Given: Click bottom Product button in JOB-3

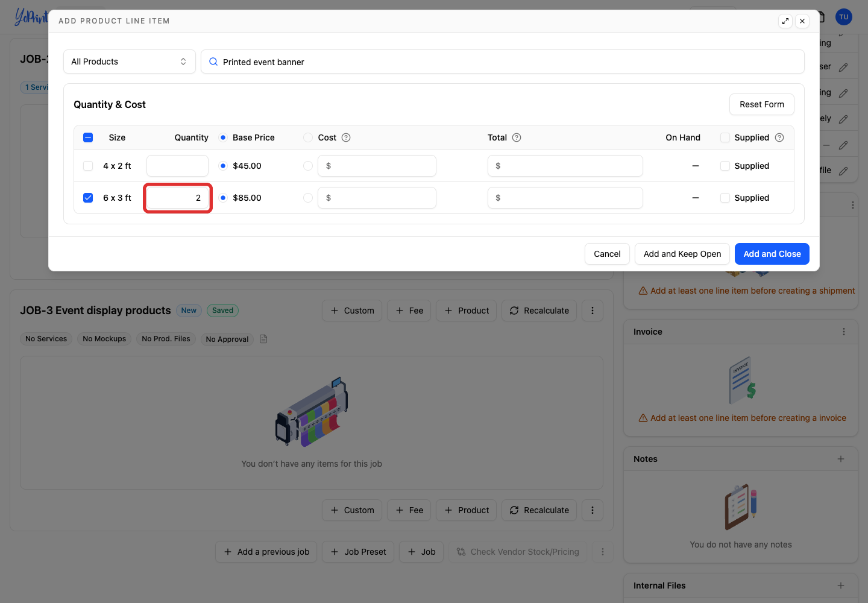Looking at the screenshot, I should click(x=467, y=510).
